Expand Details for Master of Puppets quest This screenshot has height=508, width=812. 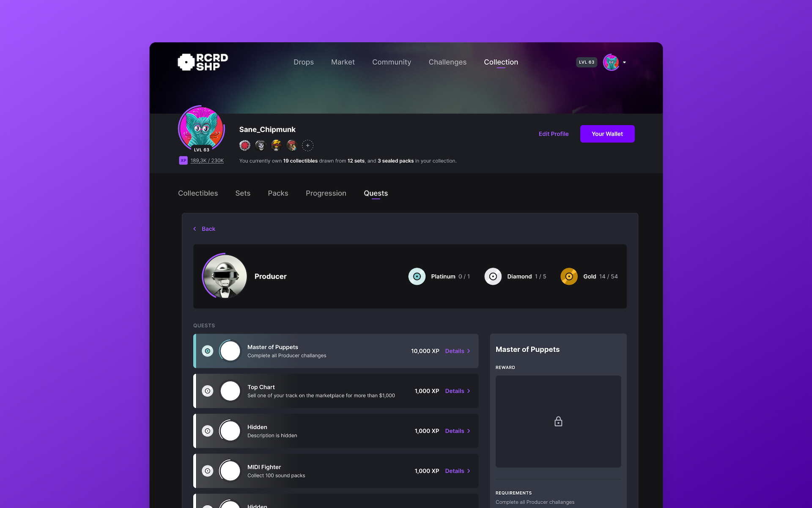[458, 351]
